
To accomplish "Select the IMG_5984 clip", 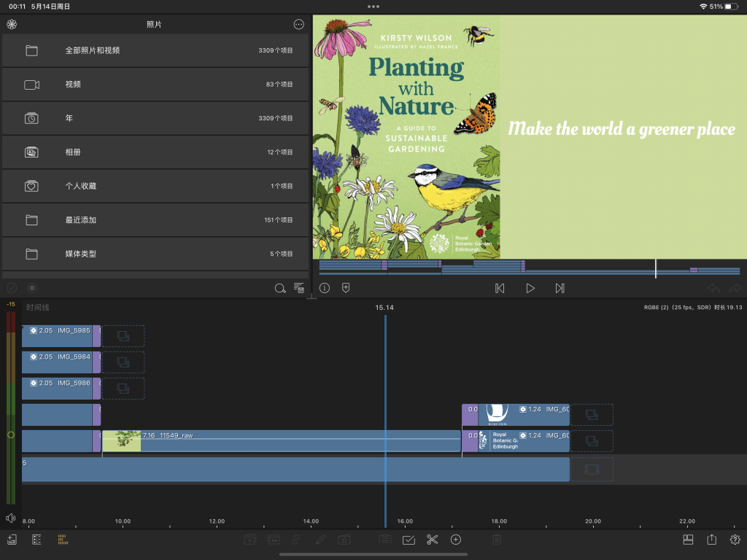I will 57,362.
